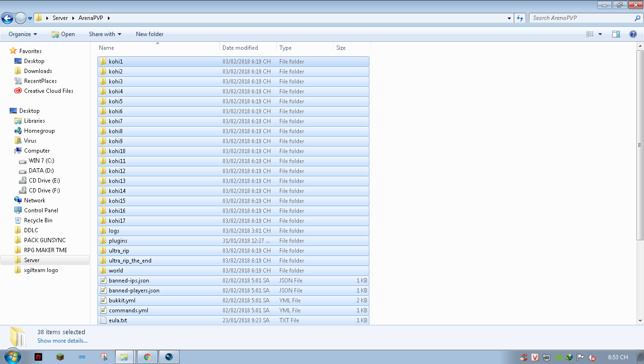The width and height of the screenshot is (644, 364).
Task: Sort by the Type column header
Action: [x=305, y=48]
